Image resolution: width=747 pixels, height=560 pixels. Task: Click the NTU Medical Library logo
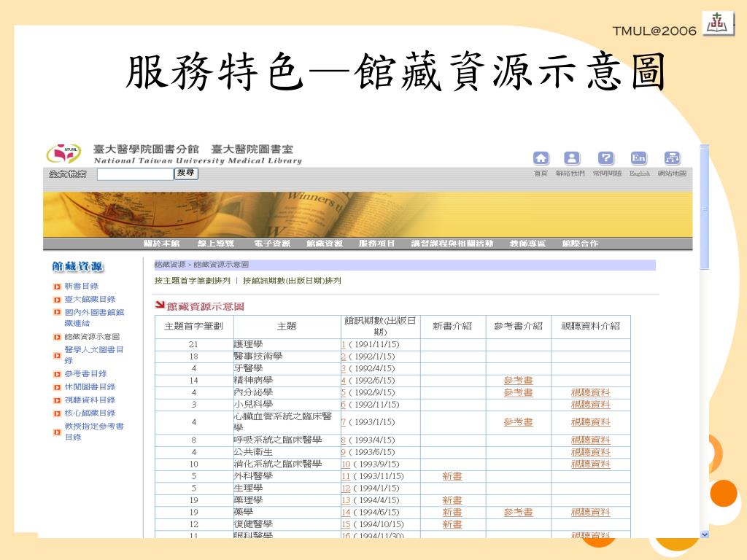tap(63, 154)
